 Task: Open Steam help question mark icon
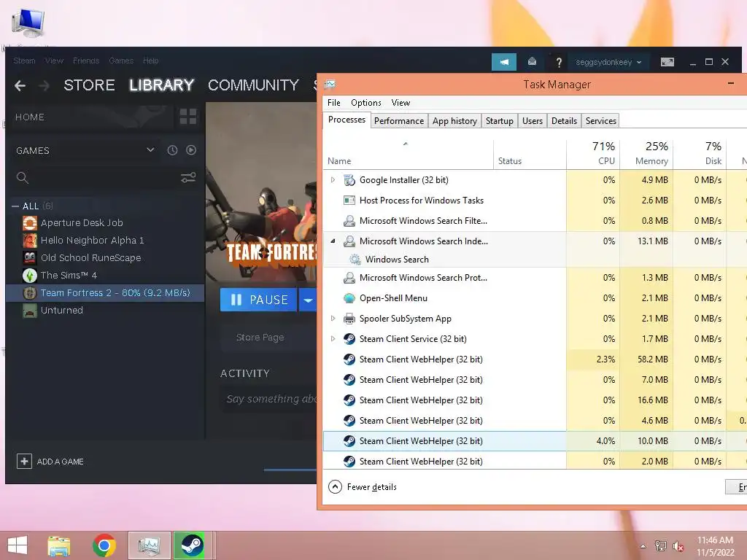tap(559, 63)
